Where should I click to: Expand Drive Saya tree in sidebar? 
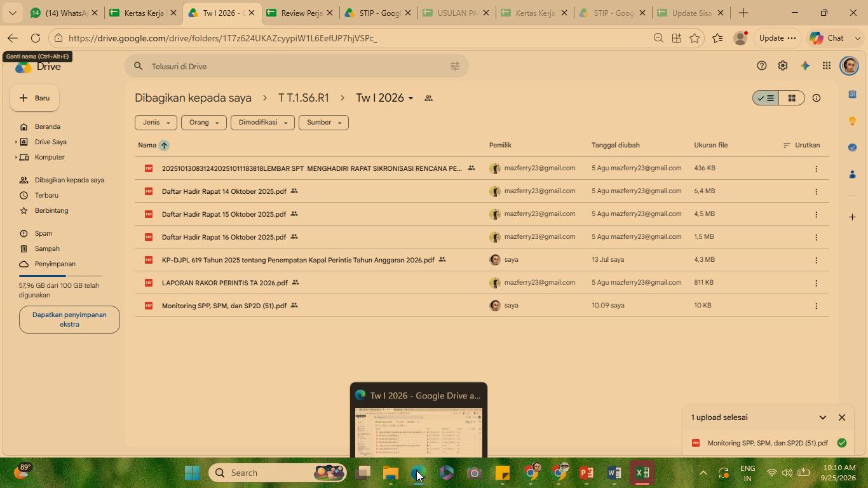(x=16, y=142)
